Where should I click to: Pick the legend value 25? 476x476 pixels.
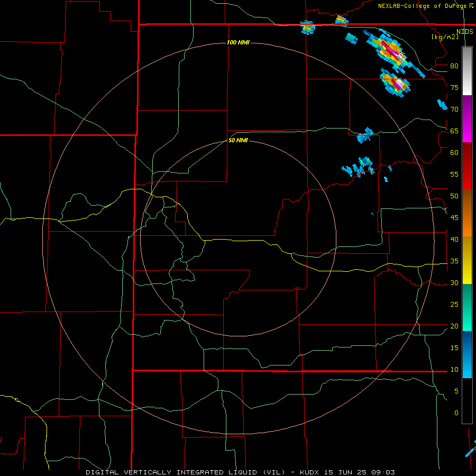coord(454,305)
